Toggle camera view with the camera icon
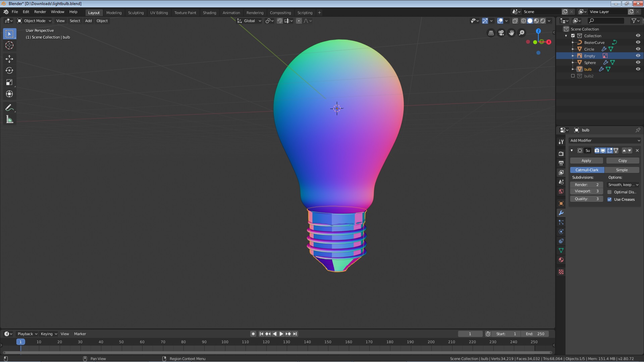 [501, 33]
